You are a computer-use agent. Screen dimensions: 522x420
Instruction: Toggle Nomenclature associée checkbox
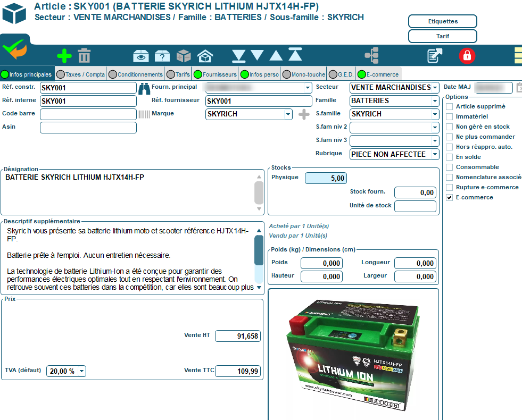point(450,177)
